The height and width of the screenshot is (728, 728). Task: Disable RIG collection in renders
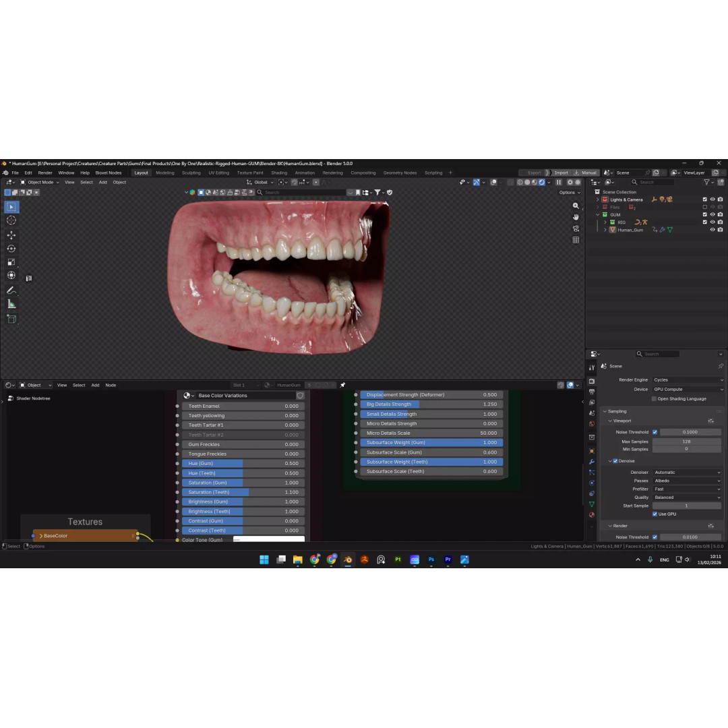[x=721, y=222]
